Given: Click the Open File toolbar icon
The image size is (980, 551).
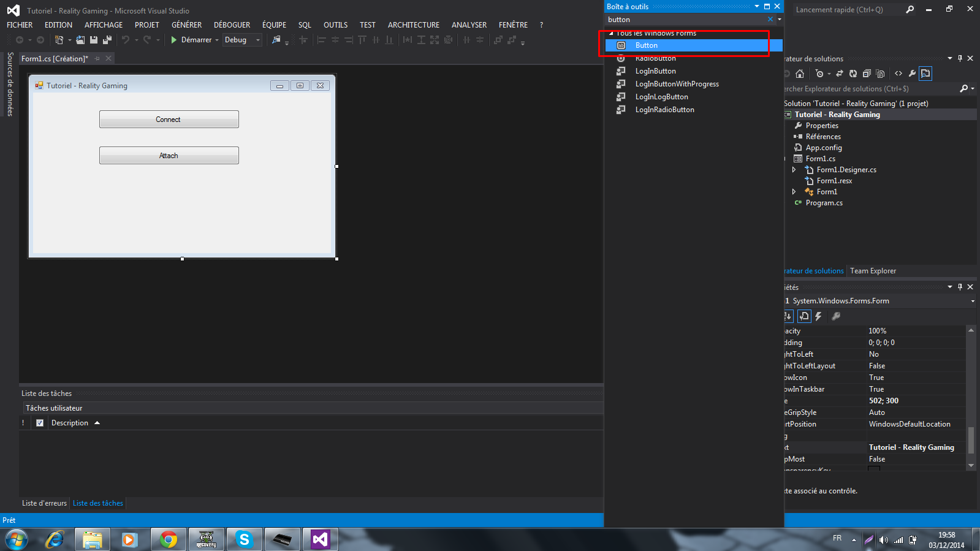Looking at the screenshot, I should pos(80,40).
